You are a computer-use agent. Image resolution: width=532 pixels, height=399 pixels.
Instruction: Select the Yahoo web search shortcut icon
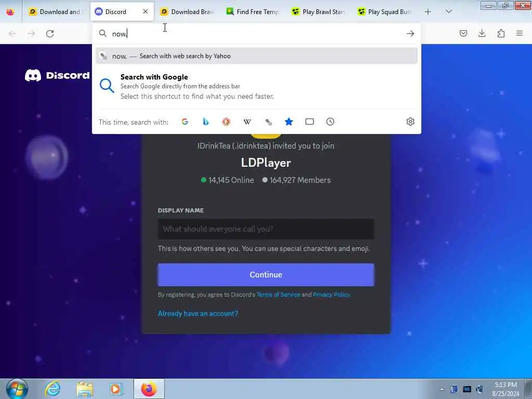coord(269,122)
